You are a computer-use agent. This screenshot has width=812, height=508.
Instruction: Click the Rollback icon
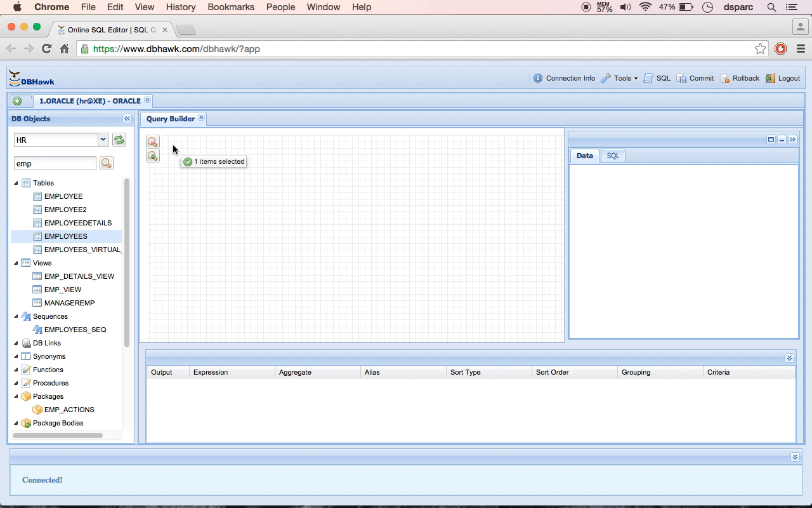tap(740, 78)
